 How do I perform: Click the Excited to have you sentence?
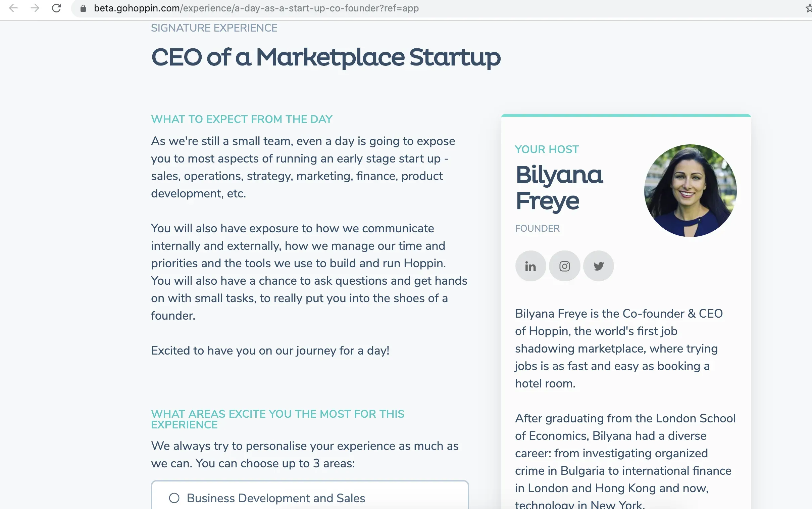pyautogui.click(x=270, y=351)
